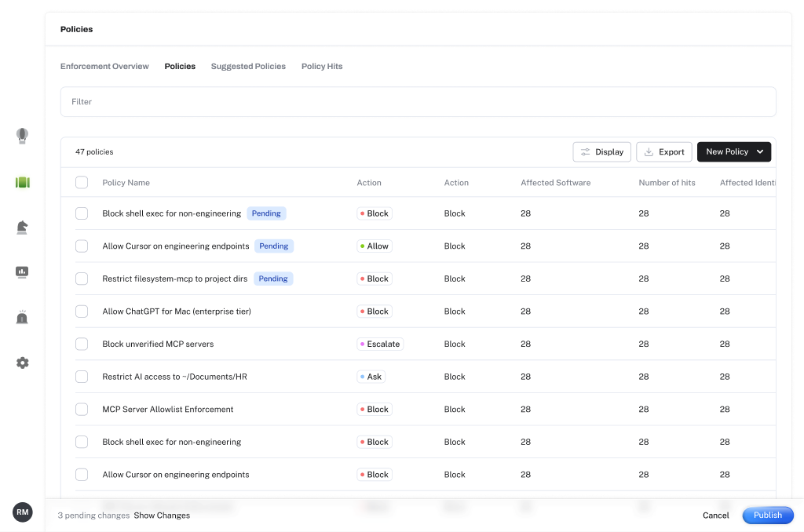The image size is (804, 532).
Task: Switch to Suggested Policies tab
Action: (248, 66)
